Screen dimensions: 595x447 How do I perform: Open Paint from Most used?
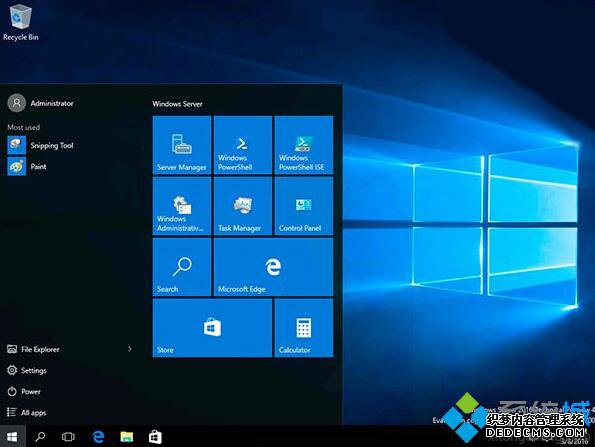27,167
